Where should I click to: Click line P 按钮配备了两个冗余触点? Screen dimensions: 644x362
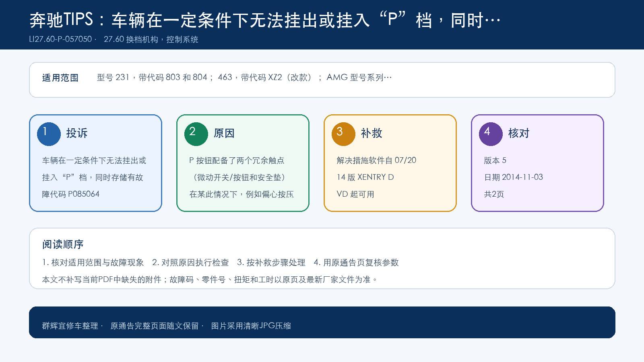pyautogui.click(x=237, y=160)
